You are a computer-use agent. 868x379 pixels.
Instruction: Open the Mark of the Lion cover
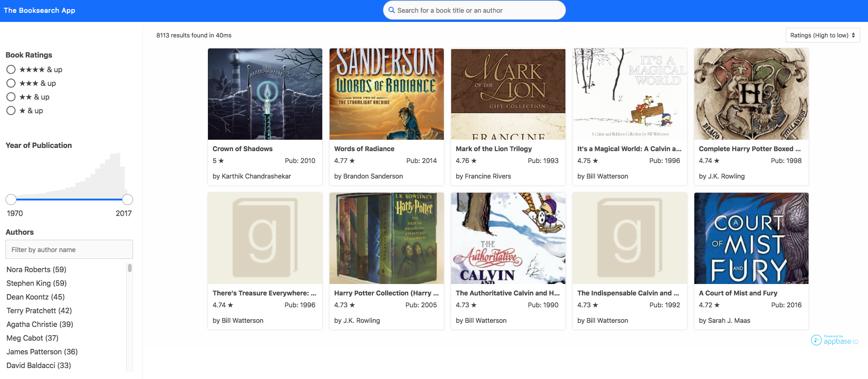click(x=508, y=94)
